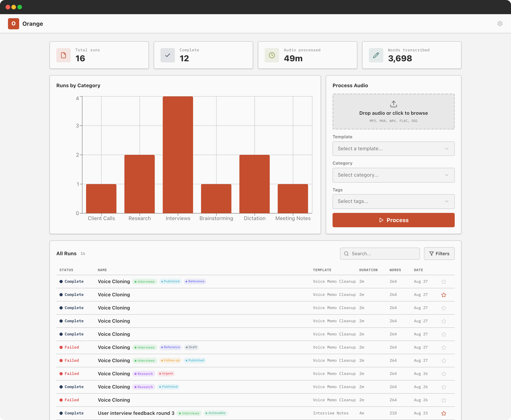Expand the Select category dropdown

[x=393, y=175]
